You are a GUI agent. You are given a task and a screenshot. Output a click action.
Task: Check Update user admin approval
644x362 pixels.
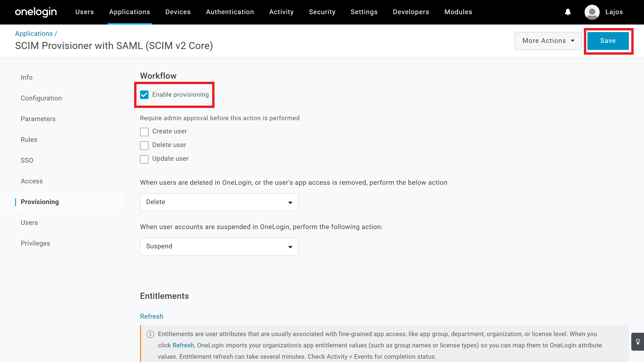[144, 159]
